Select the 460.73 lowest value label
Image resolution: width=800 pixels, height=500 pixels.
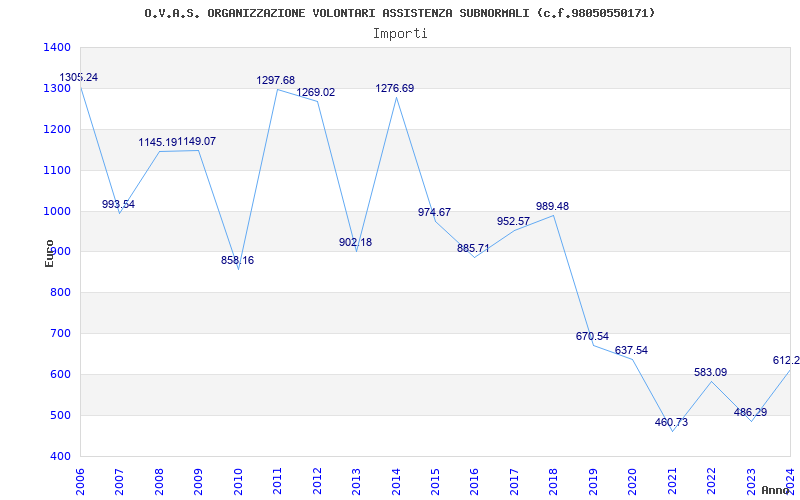click(671, 423)
